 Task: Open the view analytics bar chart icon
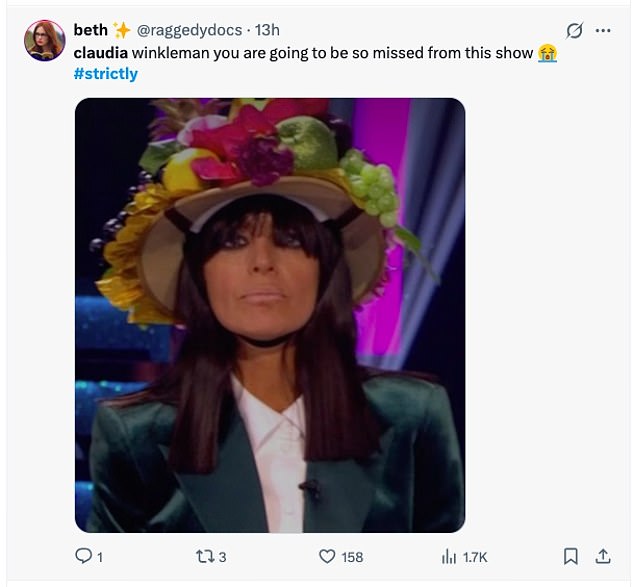448,556
